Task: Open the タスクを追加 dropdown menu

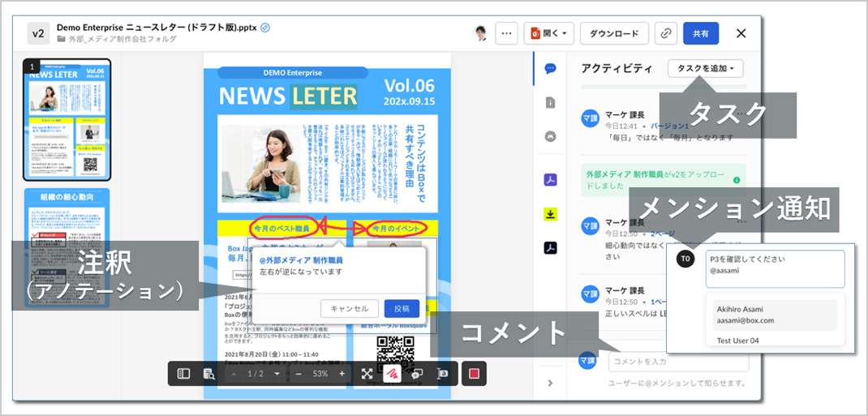Action: click(x=704, y=69)
